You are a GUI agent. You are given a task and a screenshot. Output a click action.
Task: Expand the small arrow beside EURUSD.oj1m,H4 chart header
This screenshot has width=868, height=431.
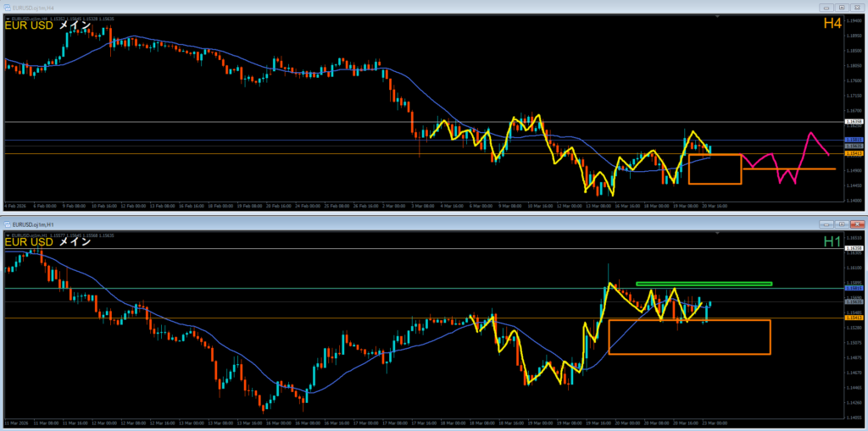pos(8,19)
